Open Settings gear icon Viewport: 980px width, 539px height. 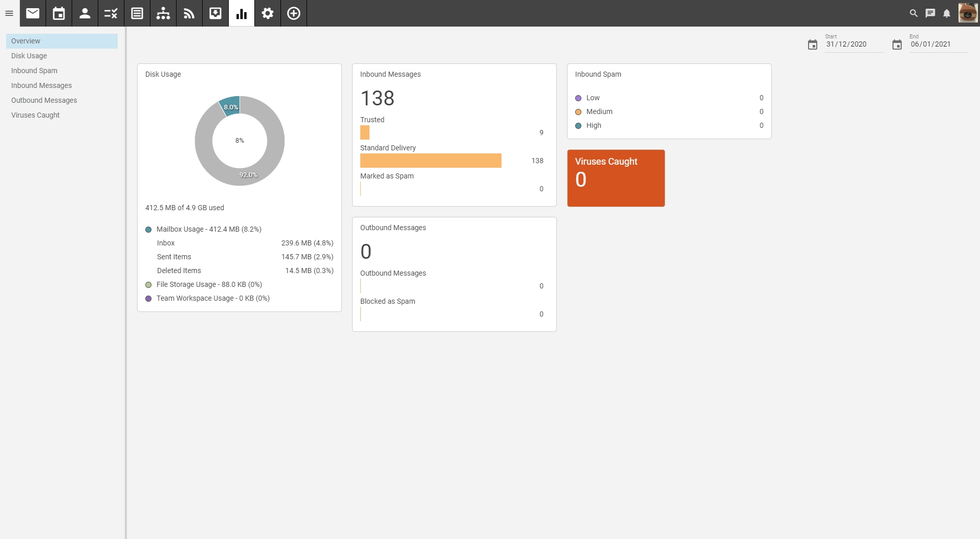[x=268, y=13]
